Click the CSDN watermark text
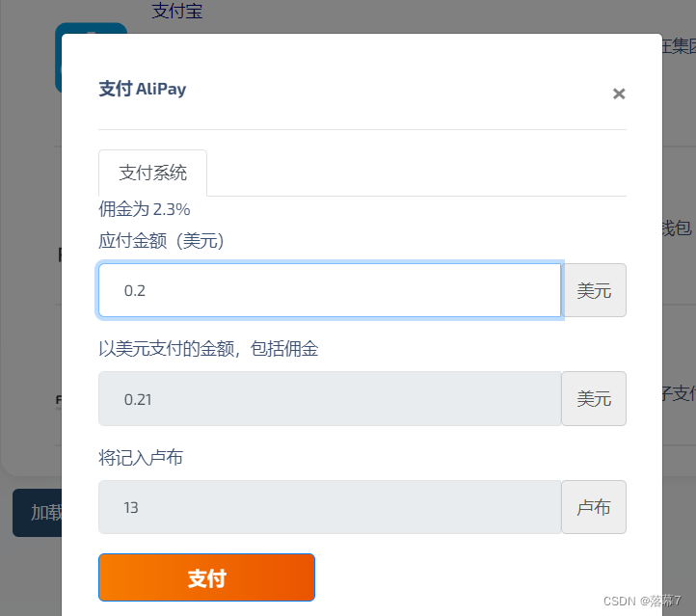The width and height of the screenshot is (696, 616). tap(642, 601)
